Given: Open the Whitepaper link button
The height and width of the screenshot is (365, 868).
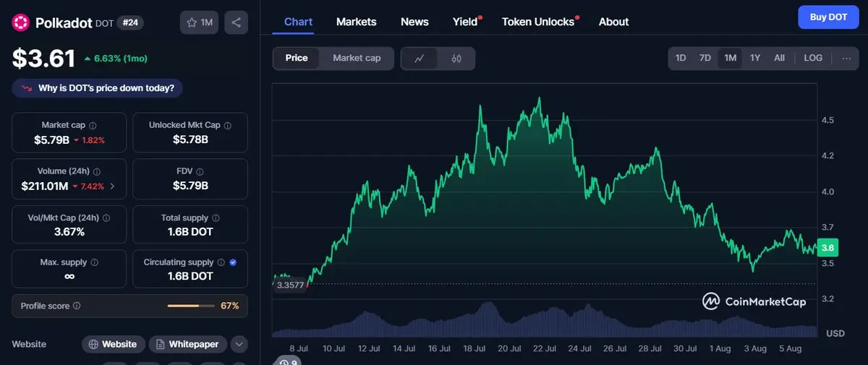Looking at the screenshot, I should 188,344.
